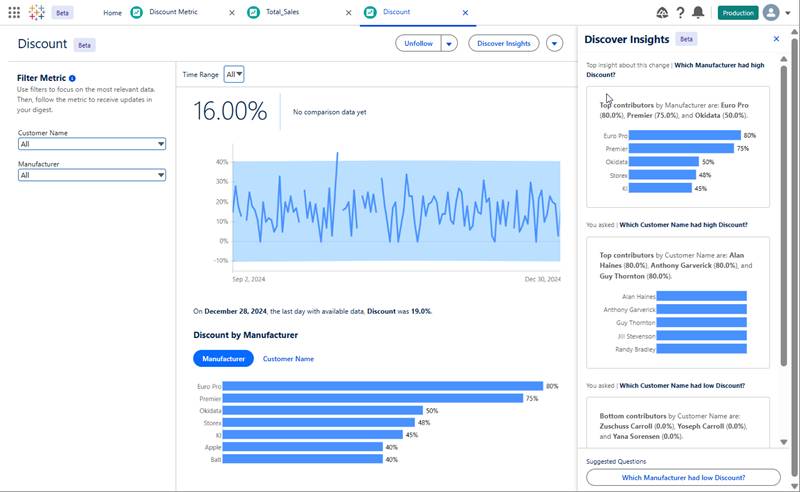Click insights panel scroll down arrow
The width and height of the screenshot is (800, 492).
click(x=784, y=442)
